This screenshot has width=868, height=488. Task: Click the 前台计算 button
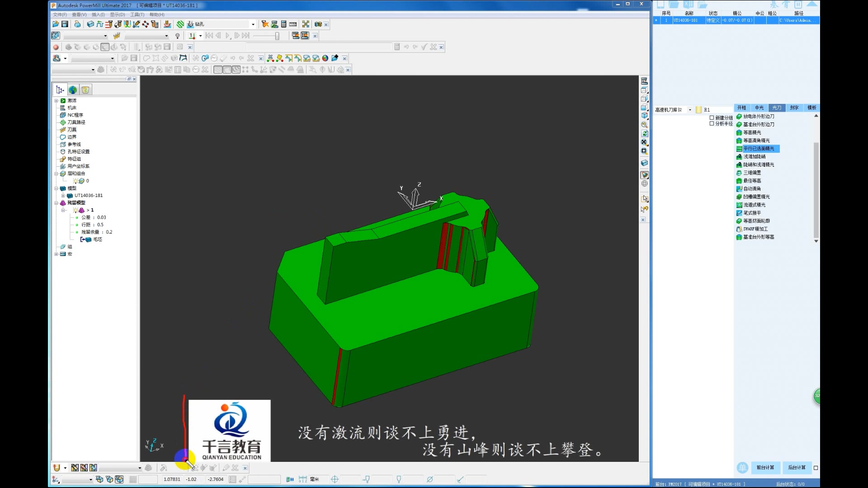point(765,468)
